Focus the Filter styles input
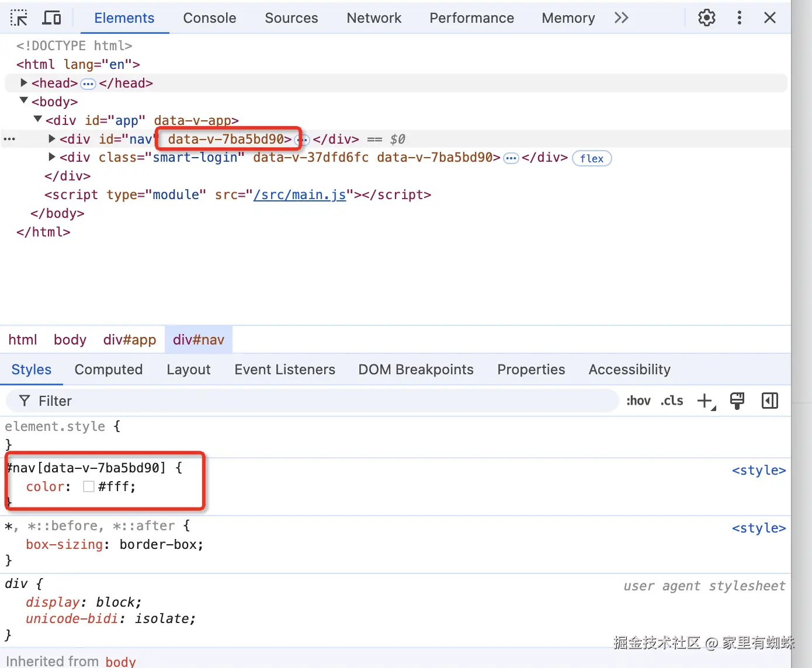 312,401
